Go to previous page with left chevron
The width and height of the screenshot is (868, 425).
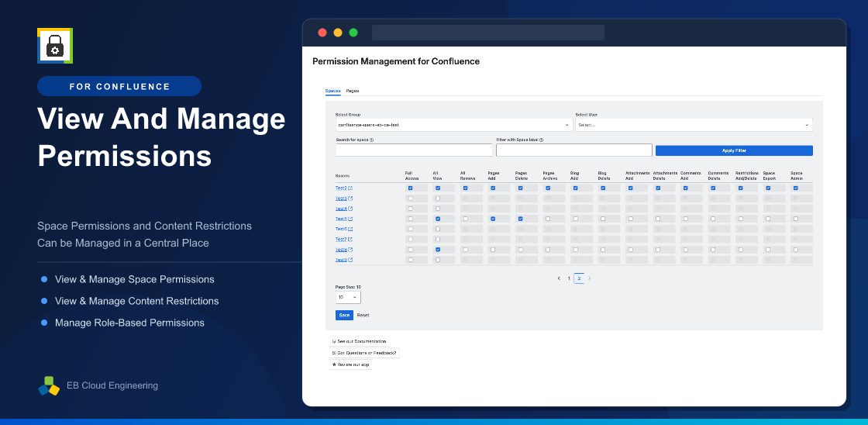click(559, 278)
